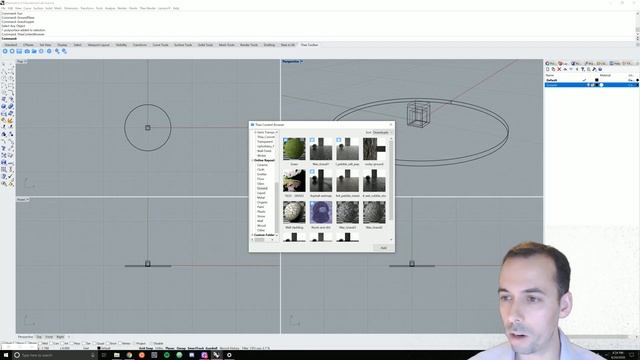640x360 pixels.
Task: Toggle the lightbulb on the selected layer
Action: [x=589, y=85]
